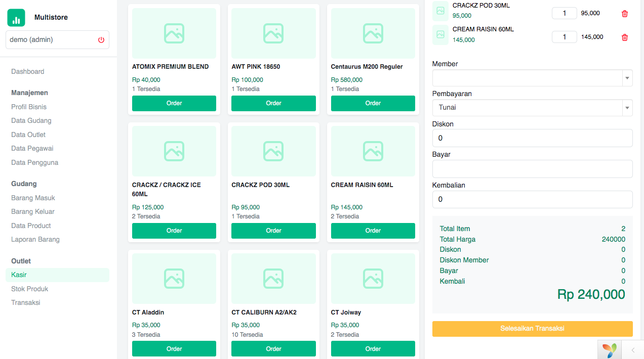Click the red logout power icon
Image resolution: width=644 pixels, height=359 pixels.
pyautogui.click(x=101, y=40)
